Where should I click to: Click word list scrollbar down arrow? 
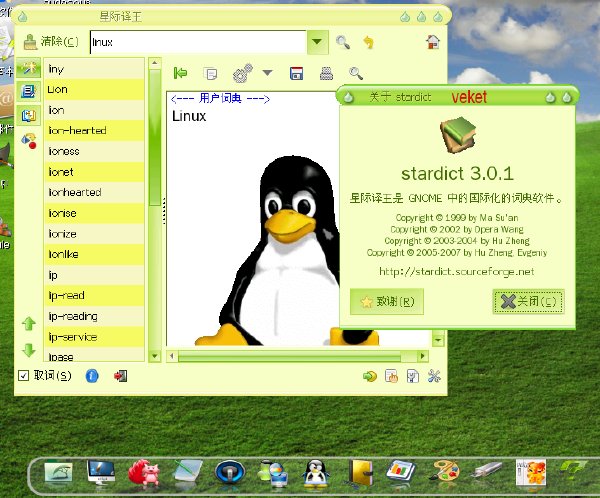coord(155,356)
